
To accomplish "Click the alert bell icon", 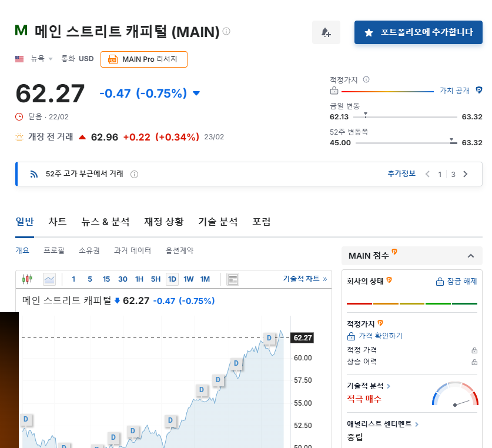I will 326,32.
